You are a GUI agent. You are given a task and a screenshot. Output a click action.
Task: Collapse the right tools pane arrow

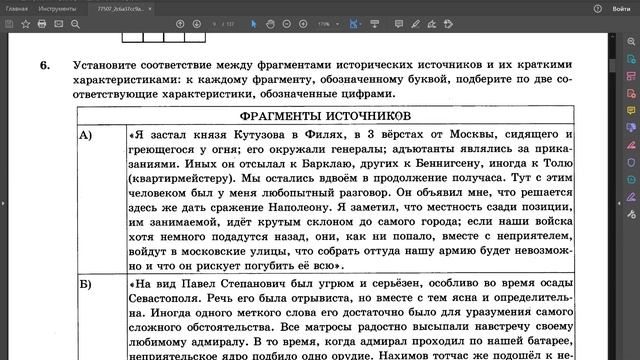619,203
